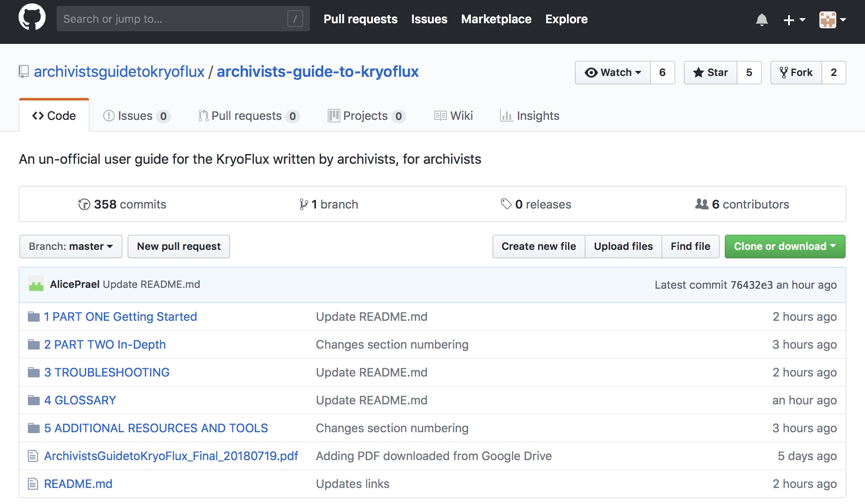Click the folder icon for 3 TROUBLESHOOTING
Screen dimensions: 865x504
[x=34, y=372]
